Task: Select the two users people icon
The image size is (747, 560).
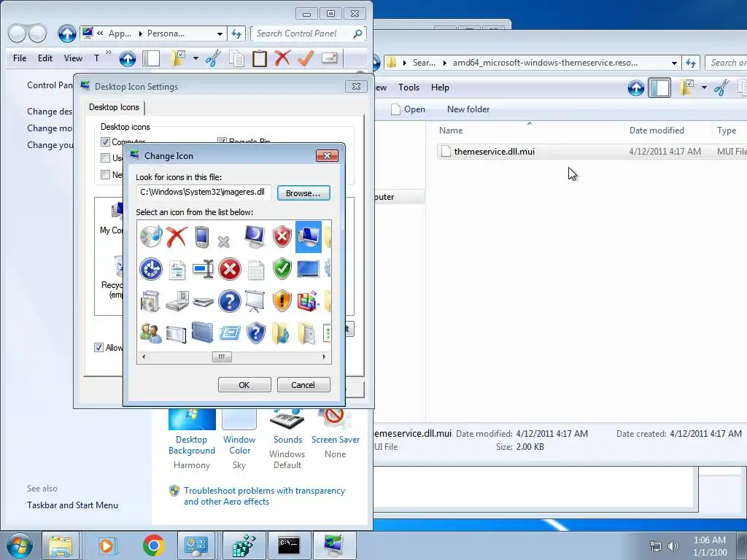Action: coord(151,332)
